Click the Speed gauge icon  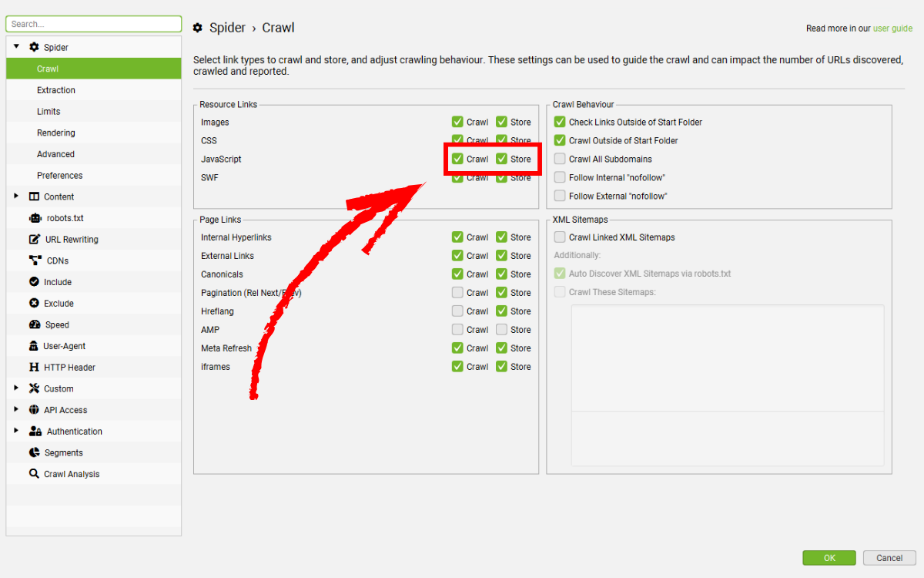click(35, 325)
